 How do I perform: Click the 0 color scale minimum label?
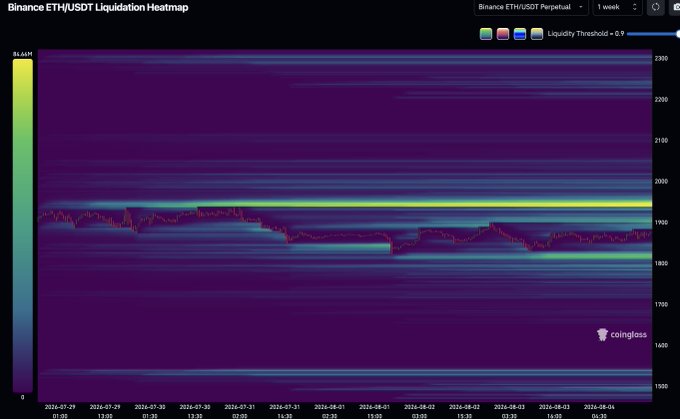coord(23,397)
